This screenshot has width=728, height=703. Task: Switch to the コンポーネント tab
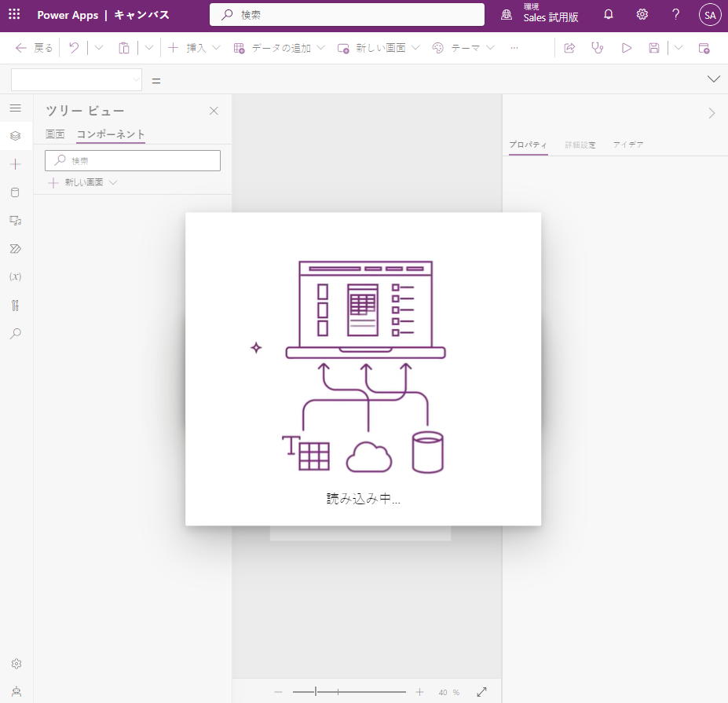click(x=111, y=134)
